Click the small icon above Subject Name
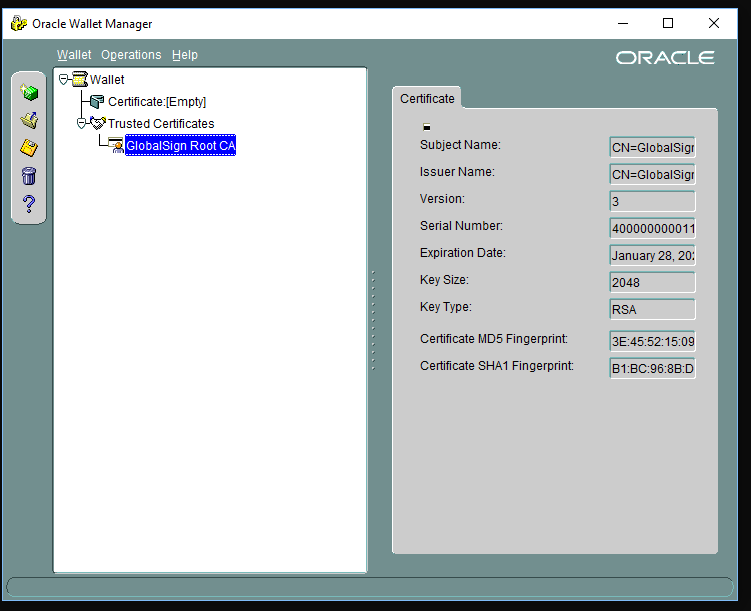 [x=427, y=127]
